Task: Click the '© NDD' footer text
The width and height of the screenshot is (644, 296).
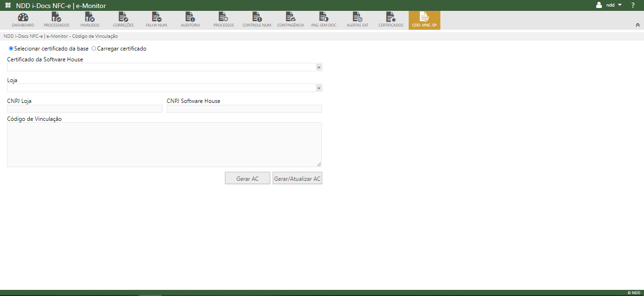Action: pos(634,293)
